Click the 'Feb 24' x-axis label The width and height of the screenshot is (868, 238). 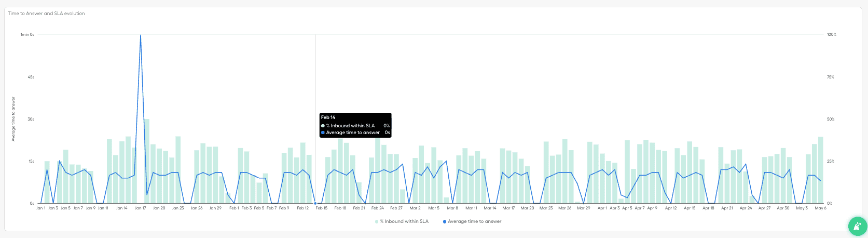click(x=378, y=208)
